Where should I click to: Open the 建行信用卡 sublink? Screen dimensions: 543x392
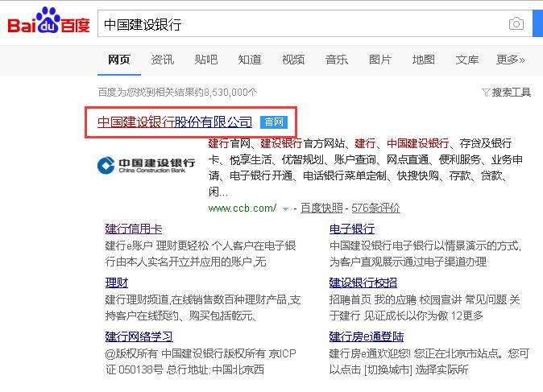point(134,229)
